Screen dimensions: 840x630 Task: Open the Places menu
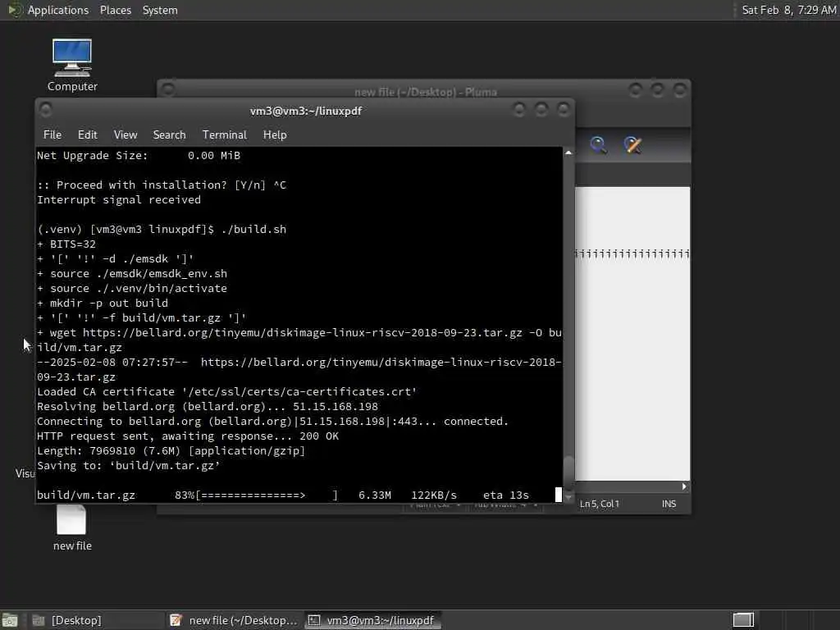[x=115, y=10]
